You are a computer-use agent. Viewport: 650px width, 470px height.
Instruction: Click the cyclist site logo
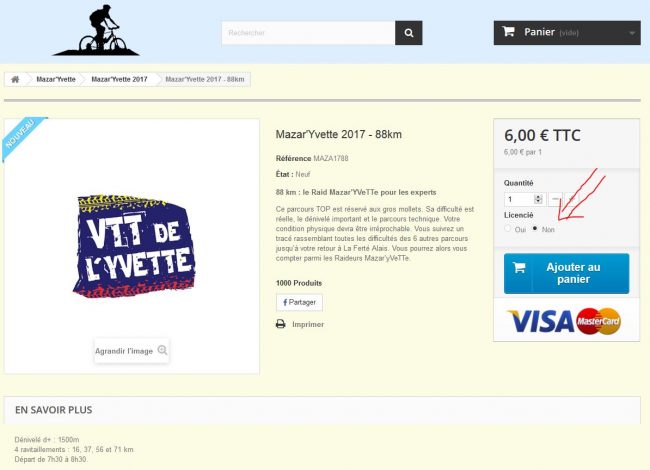96,31
